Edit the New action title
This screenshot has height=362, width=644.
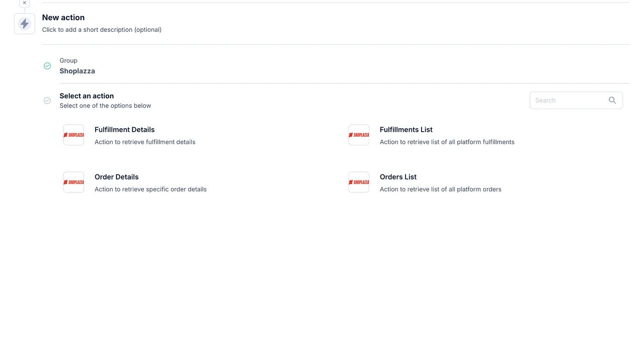63,18
